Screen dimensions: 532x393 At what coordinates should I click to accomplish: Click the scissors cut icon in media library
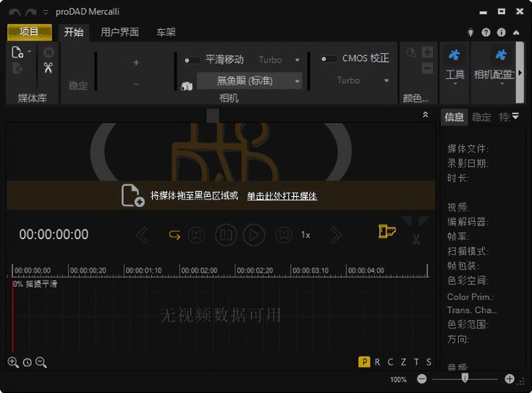click(x=48, y=68)
